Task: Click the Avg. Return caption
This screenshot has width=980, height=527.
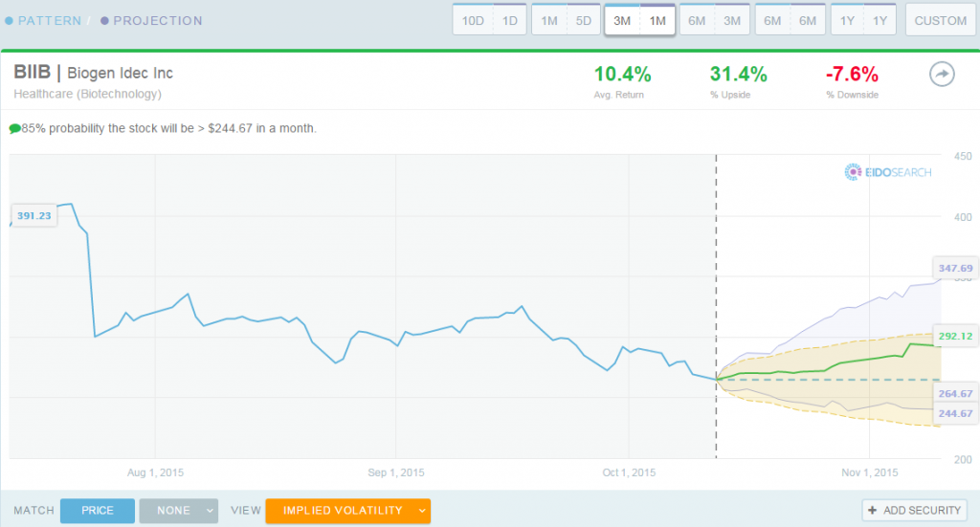Action: 619,95
